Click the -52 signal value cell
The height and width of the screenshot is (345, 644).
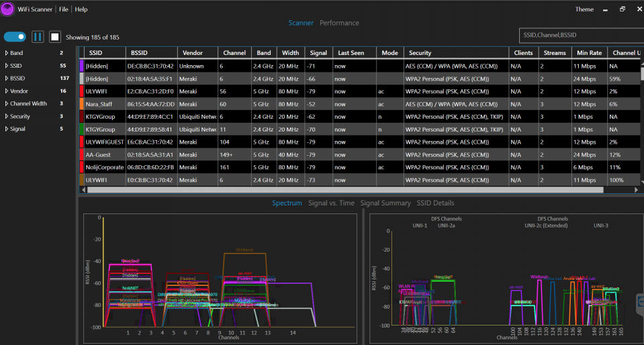(x=319, y=104)
